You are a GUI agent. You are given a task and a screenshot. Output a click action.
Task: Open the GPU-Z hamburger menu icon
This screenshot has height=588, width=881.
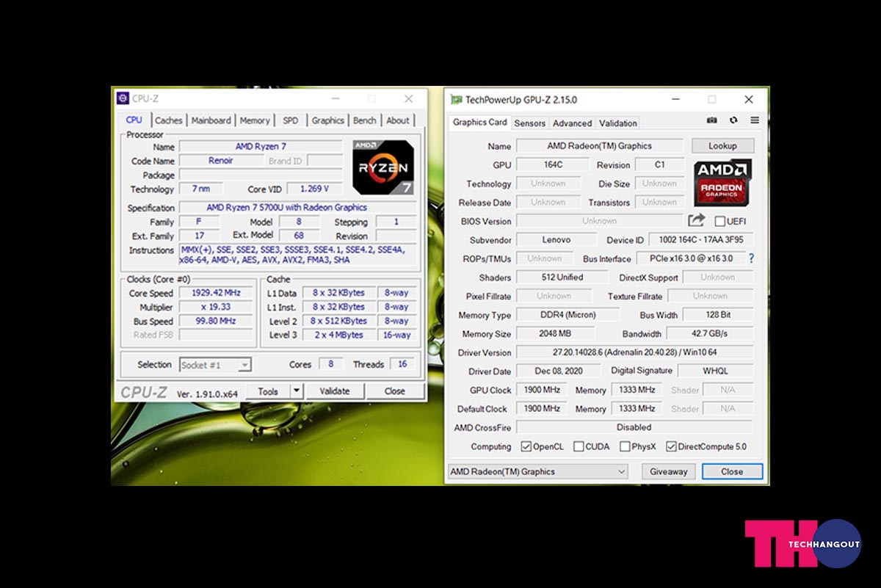754,120
